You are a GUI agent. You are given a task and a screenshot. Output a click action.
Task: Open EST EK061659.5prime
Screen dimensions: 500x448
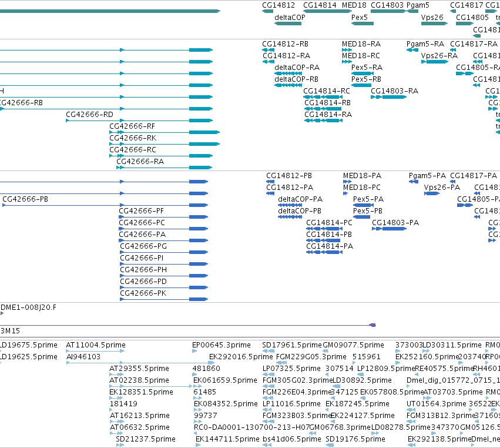pos(225,380)
